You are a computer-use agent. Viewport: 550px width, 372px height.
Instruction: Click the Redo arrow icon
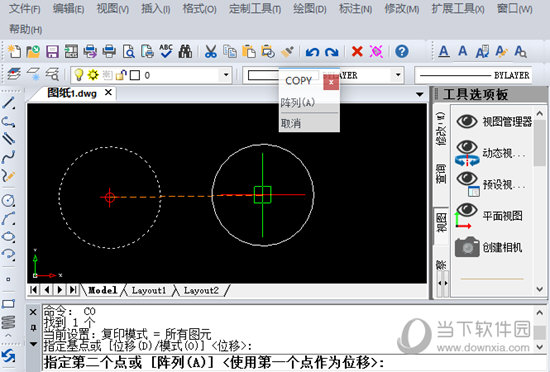(x=331, y=52)
